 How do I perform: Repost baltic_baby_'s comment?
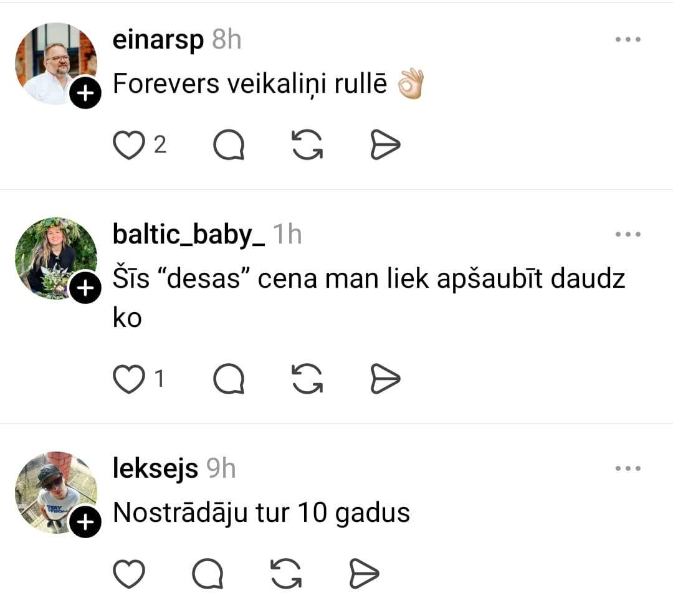point(307,379)
